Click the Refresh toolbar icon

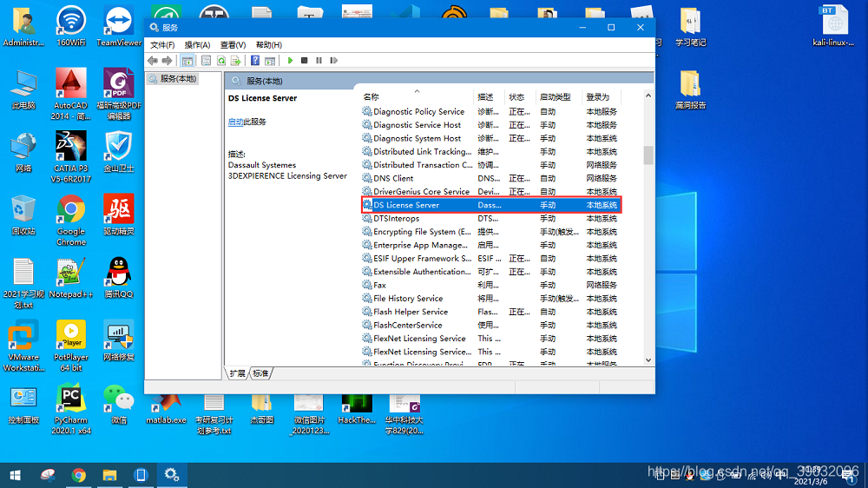(220, 61)
